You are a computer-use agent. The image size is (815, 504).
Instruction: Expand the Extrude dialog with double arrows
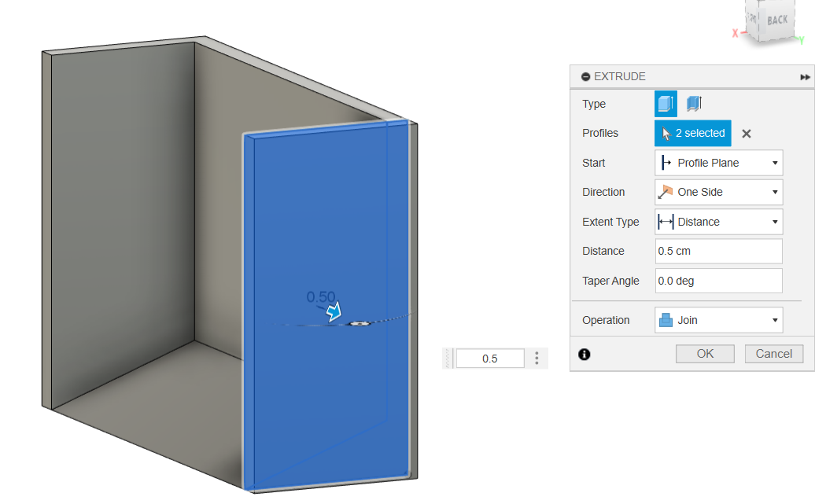pos(805,77)
